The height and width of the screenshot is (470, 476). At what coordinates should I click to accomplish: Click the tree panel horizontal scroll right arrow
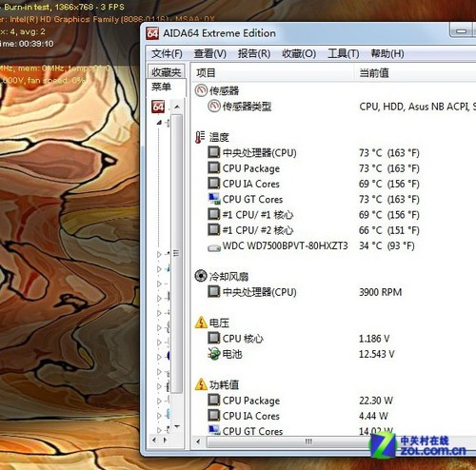[x=165, y=441]
